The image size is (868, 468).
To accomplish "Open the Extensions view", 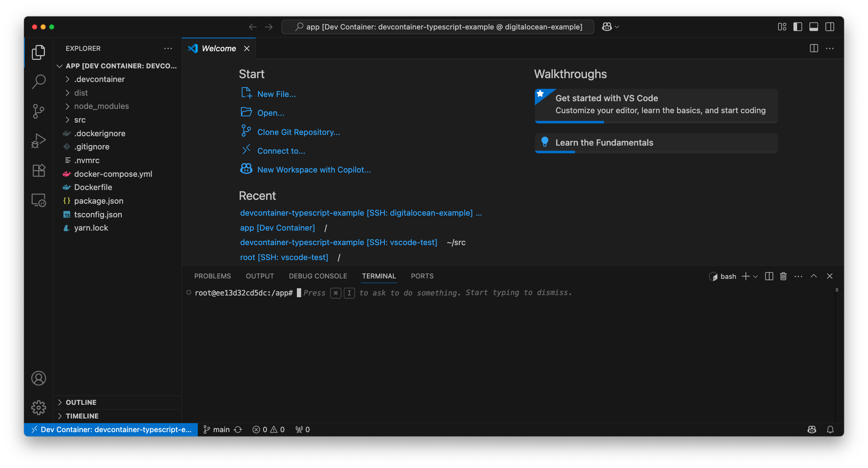I will pos(38,170).
